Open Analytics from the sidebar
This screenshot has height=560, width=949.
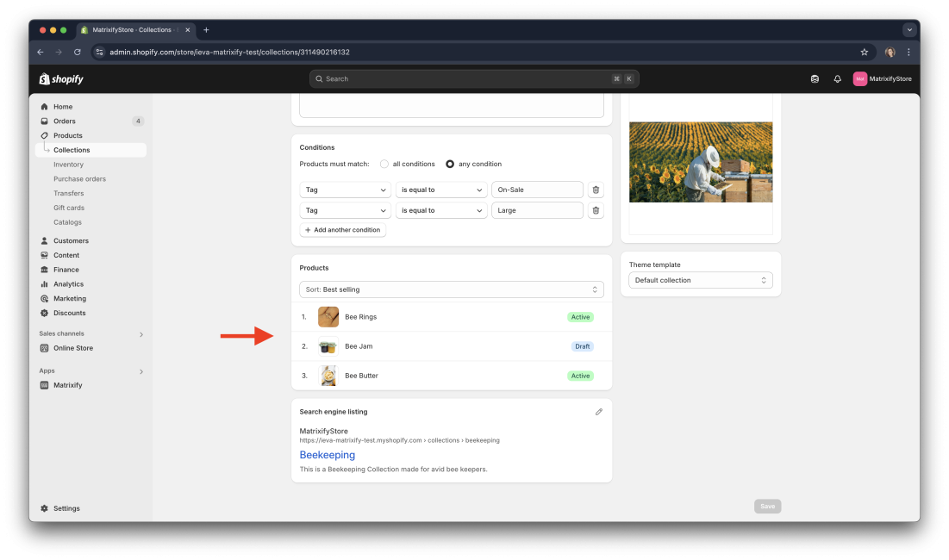(x=71, y=283)
